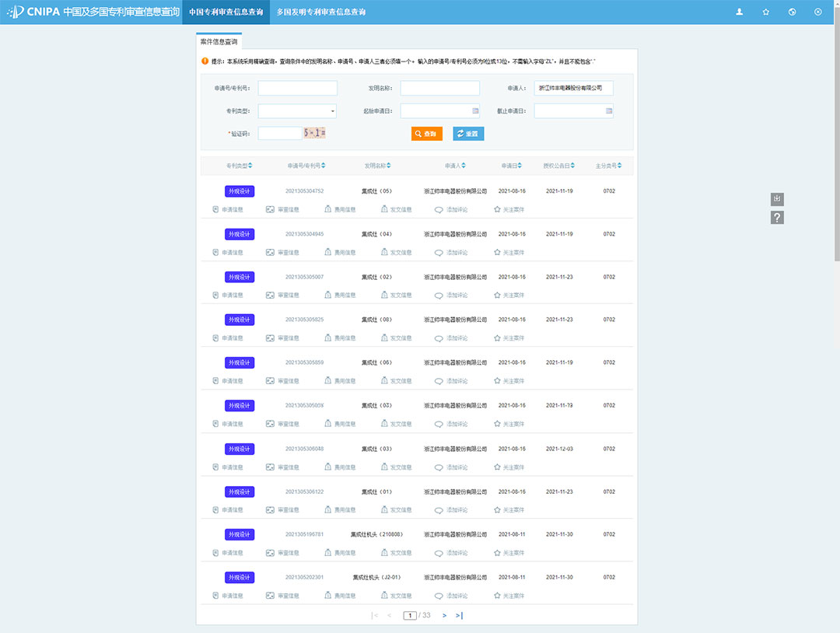Click the globe language icon in header
Screen dimensions: 840x633
click(x=792, y=12)
